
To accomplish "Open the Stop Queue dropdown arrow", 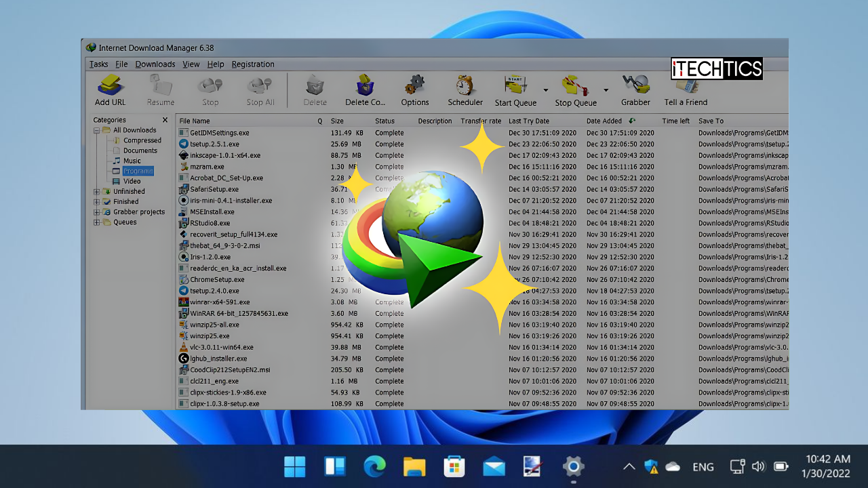I will (606, 90).
